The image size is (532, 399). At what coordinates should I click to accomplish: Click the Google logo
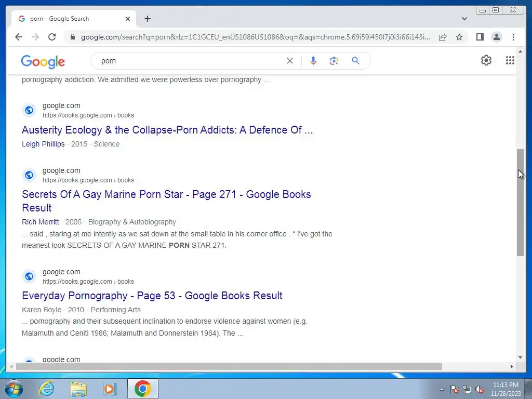coord(43,61)
